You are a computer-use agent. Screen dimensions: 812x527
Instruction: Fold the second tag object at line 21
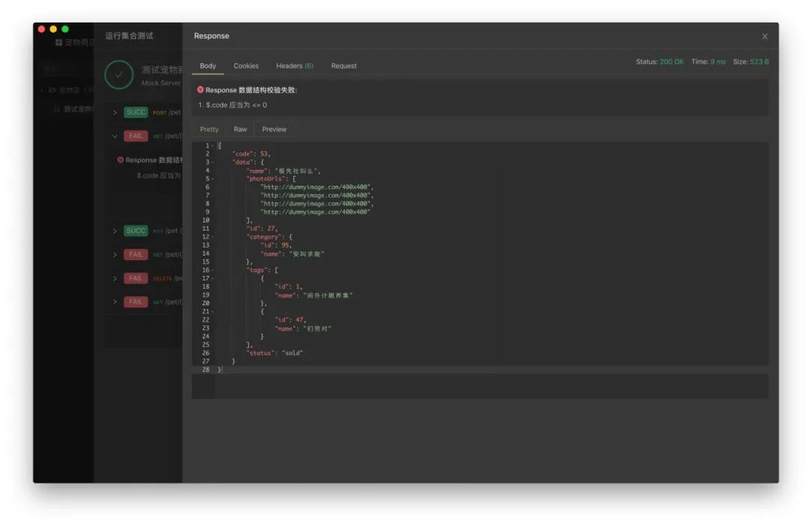coord(213,312)
